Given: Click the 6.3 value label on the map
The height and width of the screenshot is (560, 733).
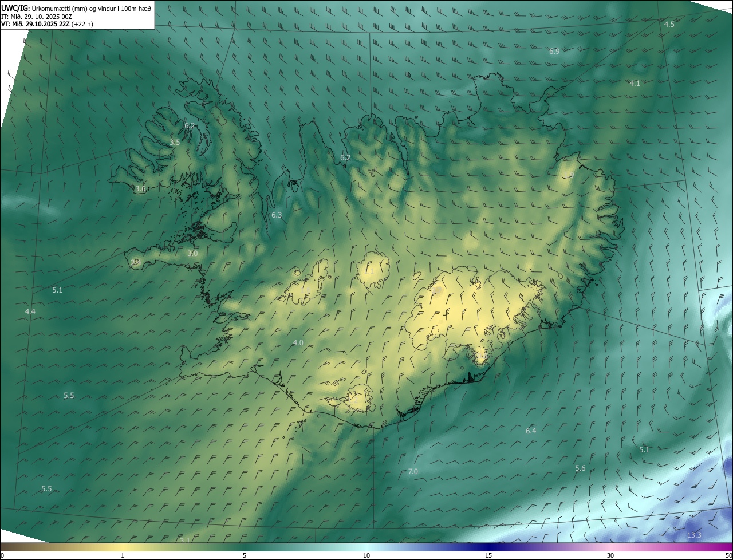Looking at the screenshot, I should click(x=277, y=215).
